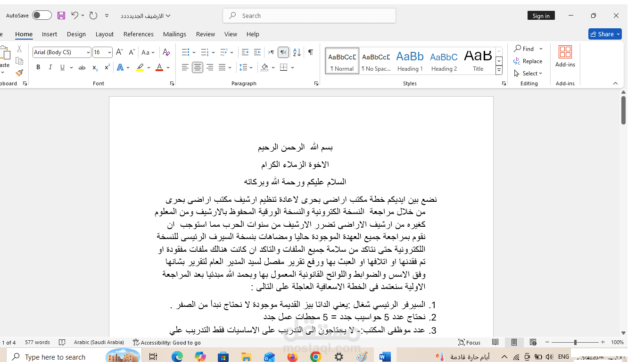Viewport: 644px width, 362px height.
Task: Increase font size with the grow icon
Action: [x=119, y=52]
